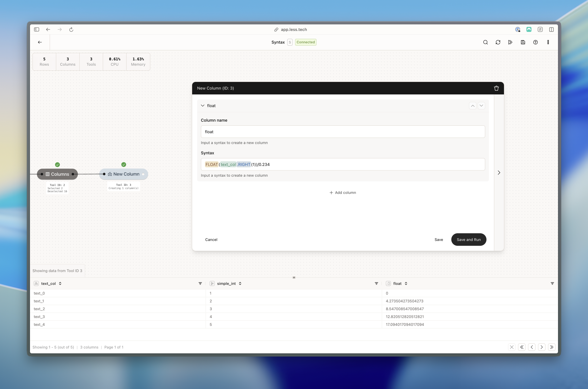This screenshot has width=588, height=389.
Task: Toggle the browser split view icon
Action: 551,29
